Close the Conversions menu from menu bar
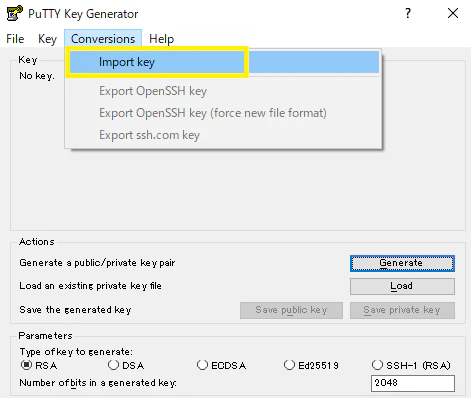Viewport: 471px width, 398px height. pyautogui.click(x=103, y=39)
